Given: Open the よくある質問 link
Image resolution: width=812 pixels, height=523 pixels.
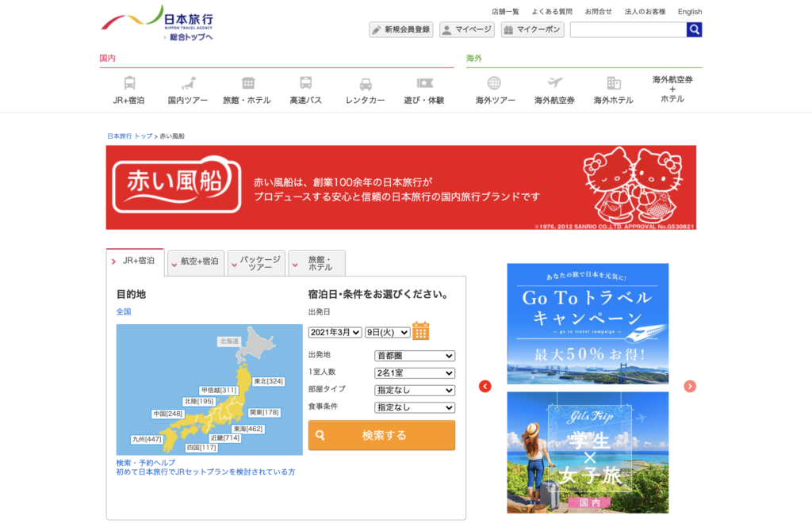Looking at the screenshot, I should [552, 11].
